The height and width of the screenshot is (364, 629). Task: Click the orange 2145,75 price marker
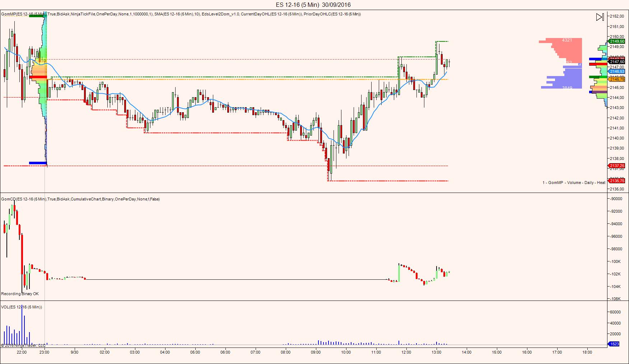[617, 79]
